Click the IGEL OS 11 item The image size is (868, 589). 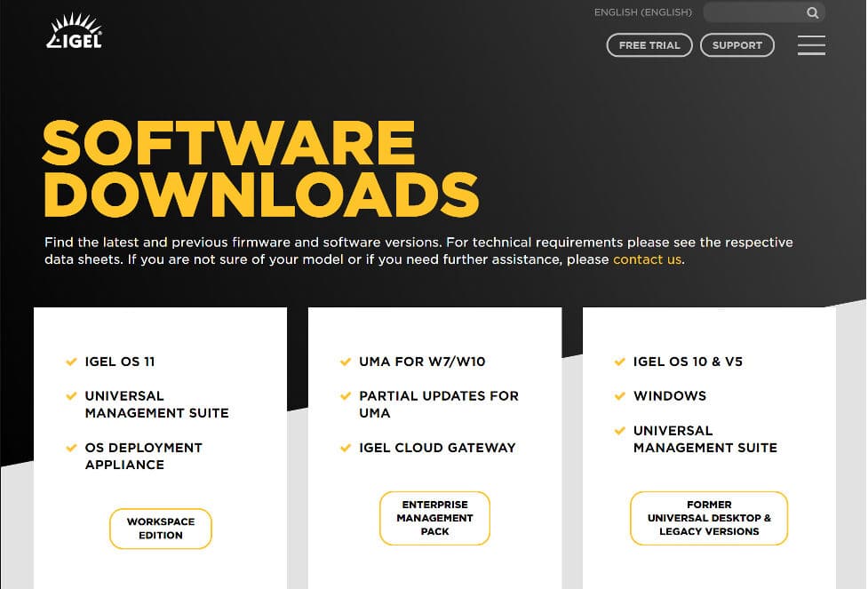tap(120, 362)
